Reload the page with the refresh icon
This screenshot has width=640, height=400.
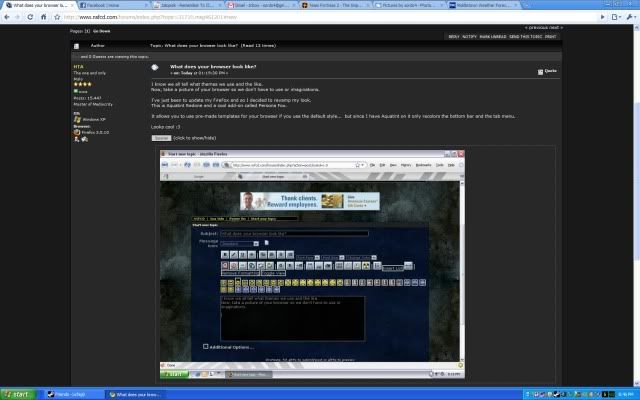pyautogui.click(x=30, y=17)
